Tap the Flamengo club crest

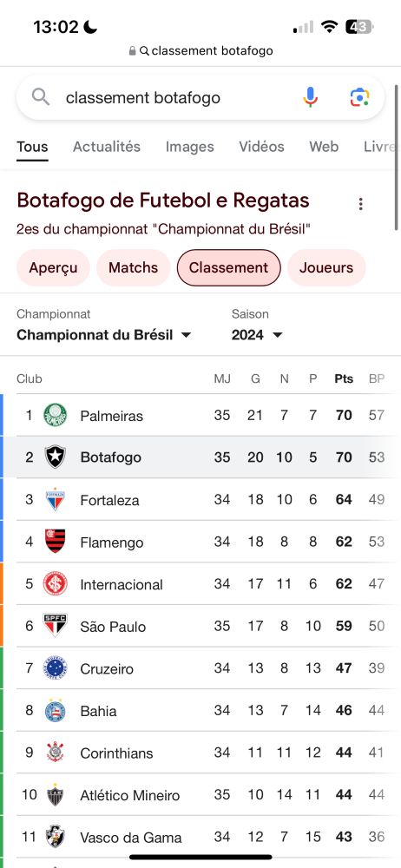click(x=56, y=542)
